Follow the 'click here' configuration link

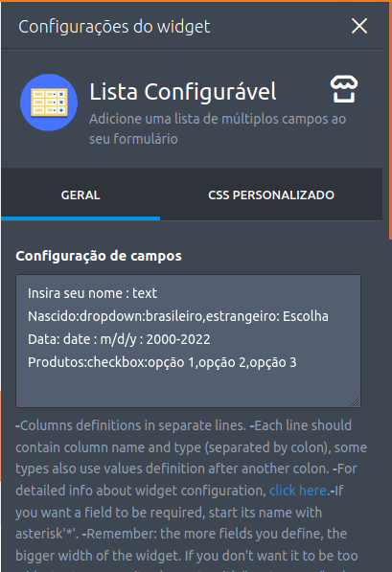298,491
